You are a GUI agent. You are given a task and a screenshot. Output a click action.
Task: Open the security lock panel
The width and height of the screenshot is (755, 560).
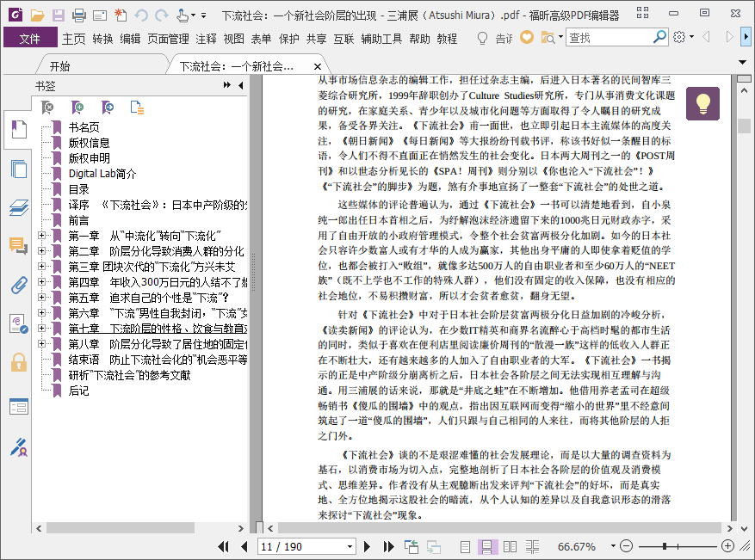(18, 362)
